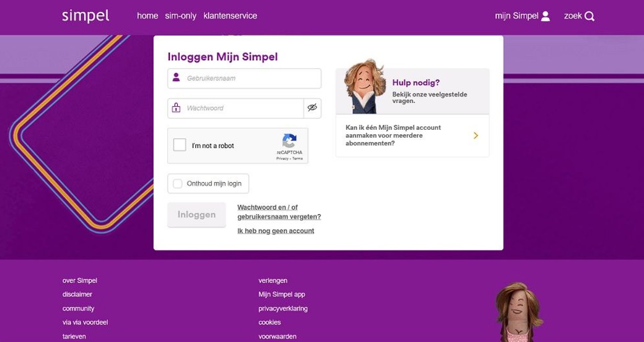644x342 pixels.
Task: Open footer link Mijn Simpel app
Action: [281, 294]
